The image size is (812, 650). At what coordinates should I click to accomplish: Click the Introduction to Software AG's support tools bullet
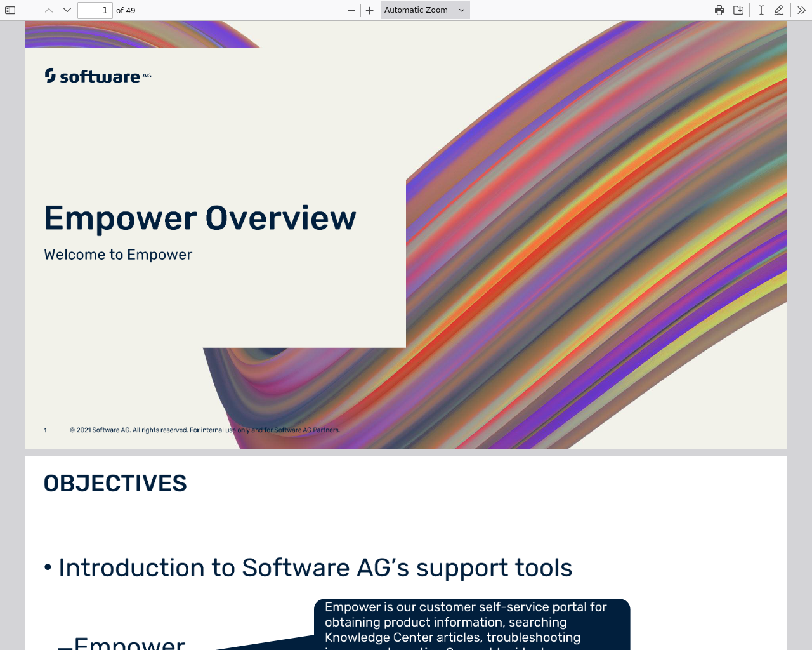[308, 567]
